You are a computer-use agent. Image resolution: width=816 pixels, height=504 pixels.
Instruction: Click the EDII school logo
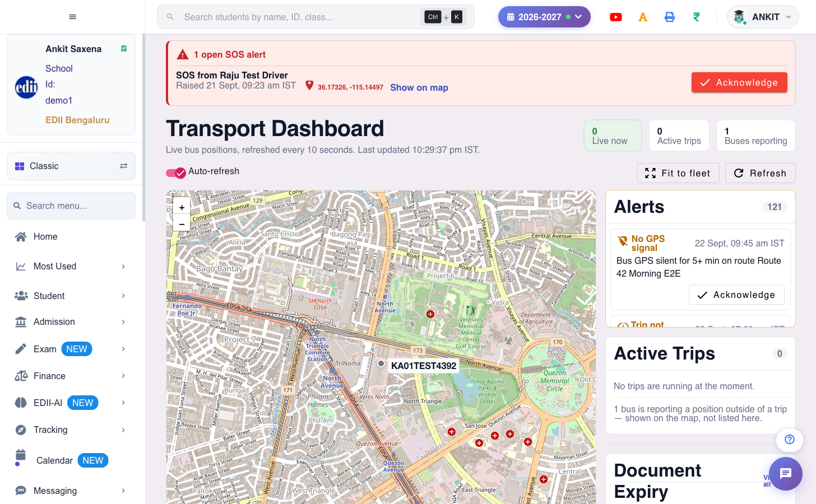pyautogui.click(x=26, y=87)
